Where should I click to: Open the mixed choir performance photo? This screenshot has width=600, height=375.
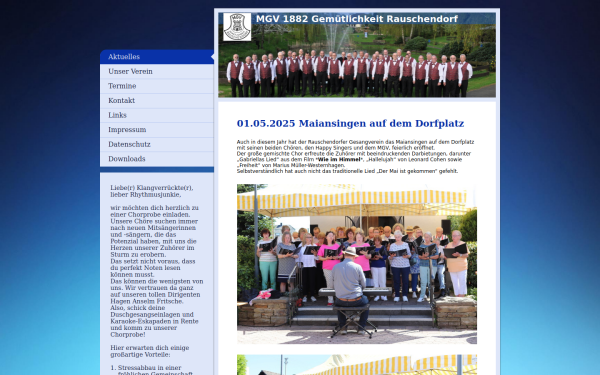tap(357, 264)
